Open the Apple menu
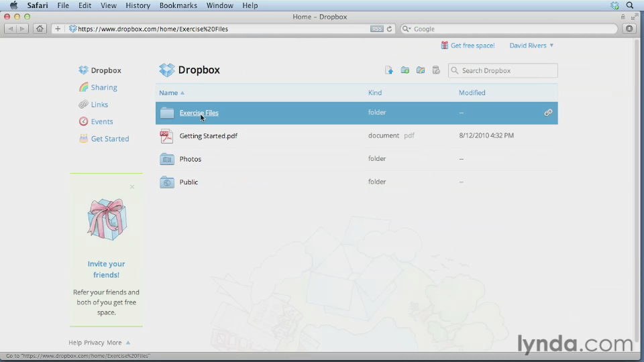 pos(13,5)
